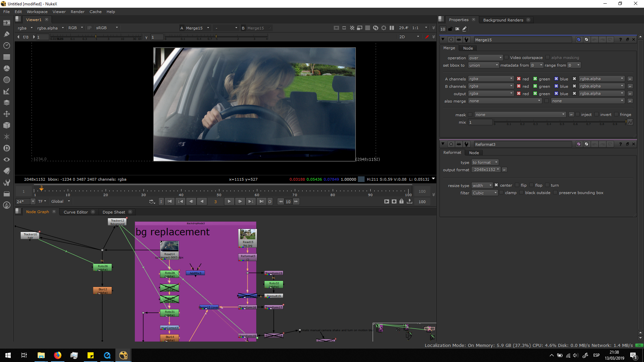This screenshot has width=644, height=362.
Task: Toggle the red pick color eyedropper
Action: [x=427, y=37]
